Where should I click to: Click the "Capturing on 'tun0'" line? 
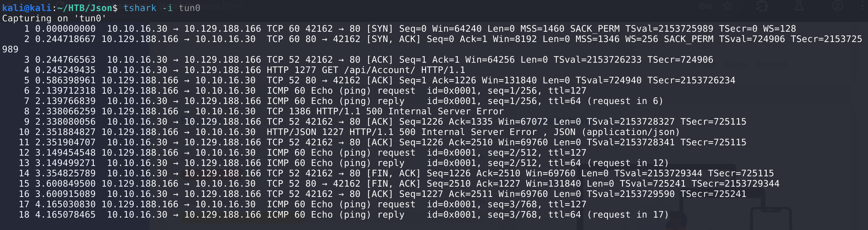(54, 19)
